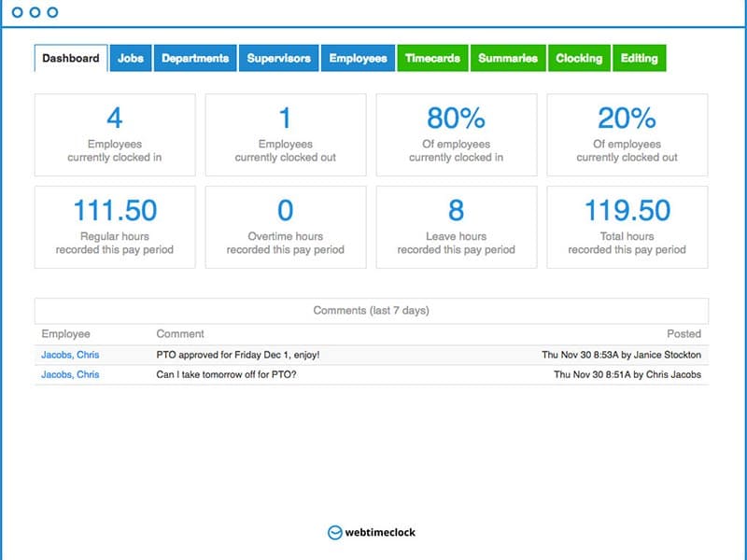Open the Employees tab

tap(359, 58)
